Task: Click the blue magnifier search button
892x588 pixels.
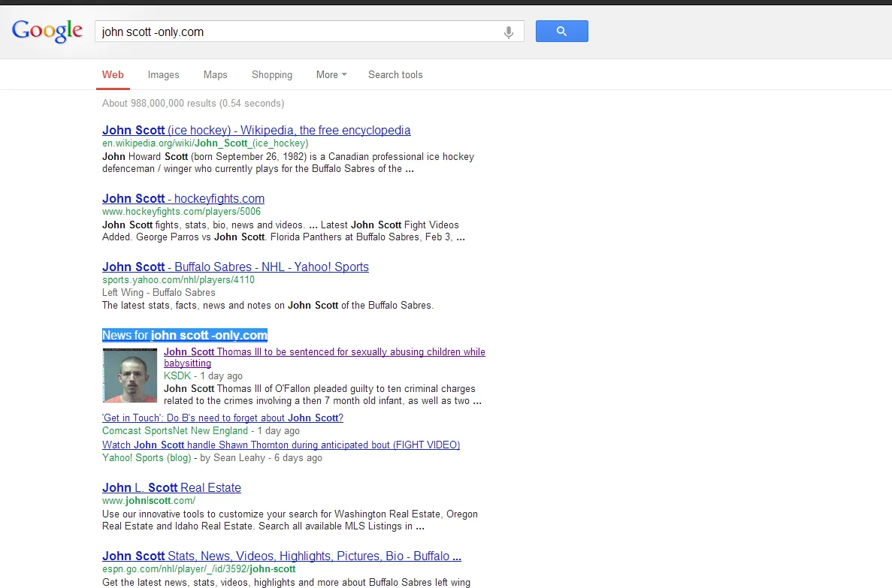Action: pyautogui.click(x=561, y=32)
